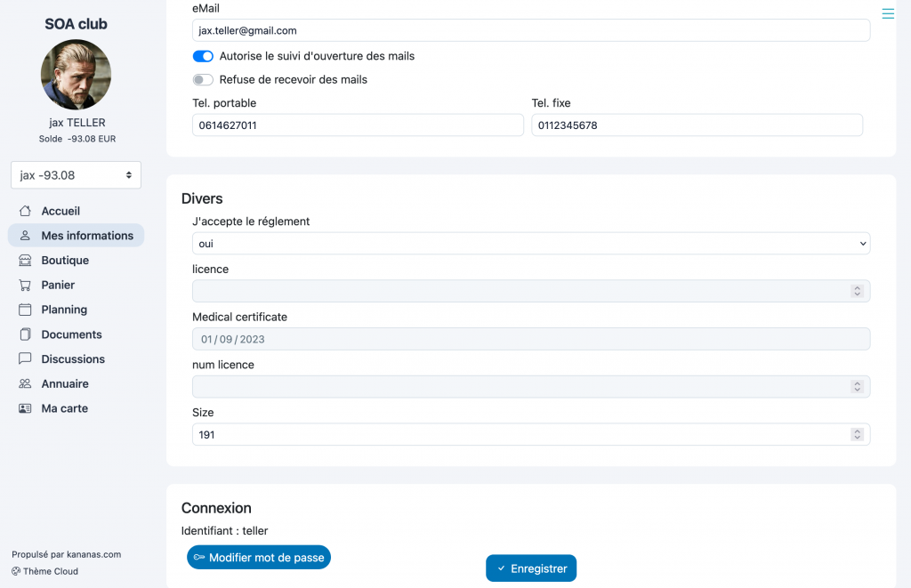The width and height of the screenshot is (911, 588).
Task: Click the SOA club title
Action: 77,24
